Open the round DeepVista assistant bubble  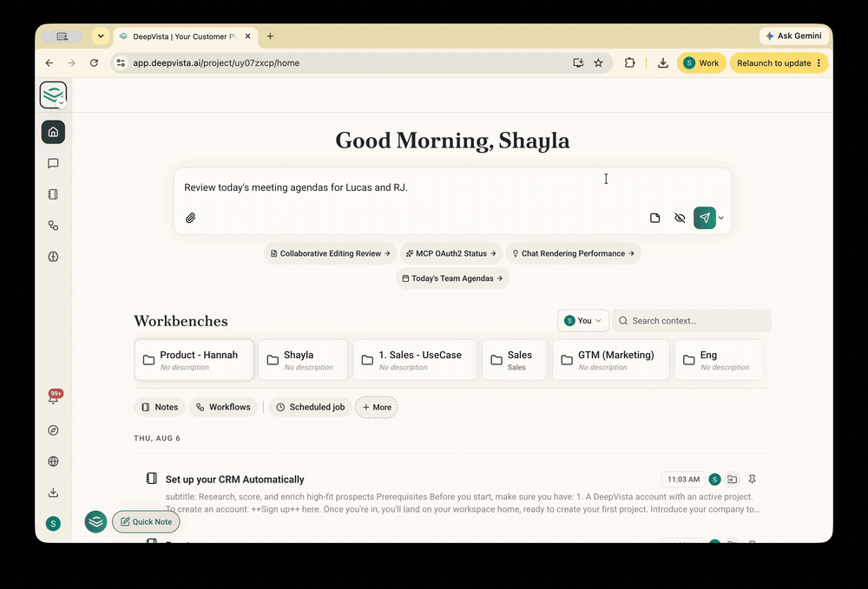pos(95,521)
